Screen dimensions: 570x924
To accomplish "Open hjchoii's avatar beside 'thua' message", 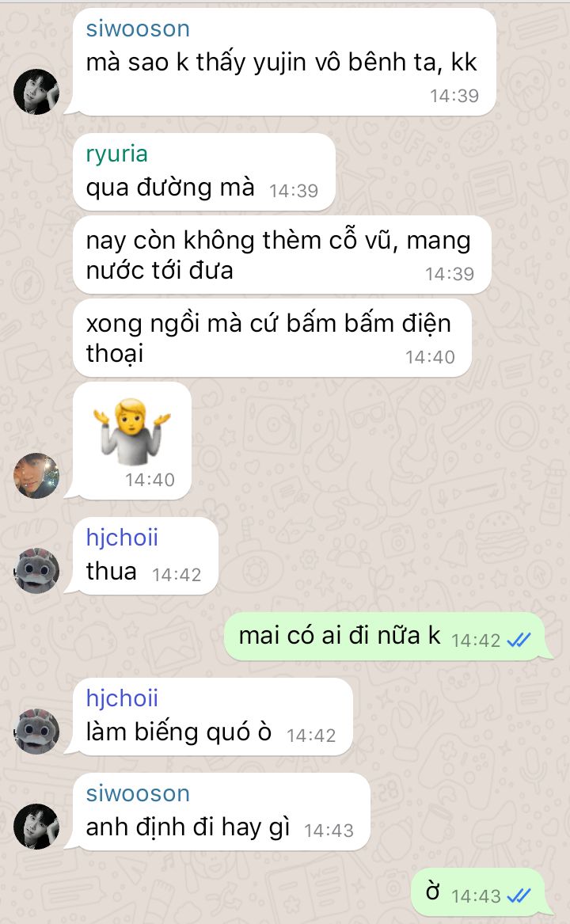I will pyautogui.click(x=36, y=570).
